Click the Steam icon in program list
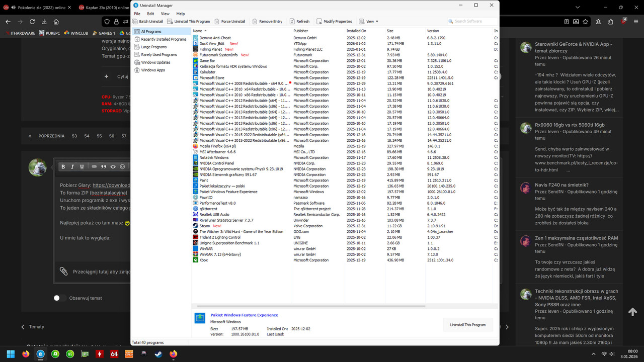Image resolution: width=644 pixels, height=362 pixels. pos(196,226)
